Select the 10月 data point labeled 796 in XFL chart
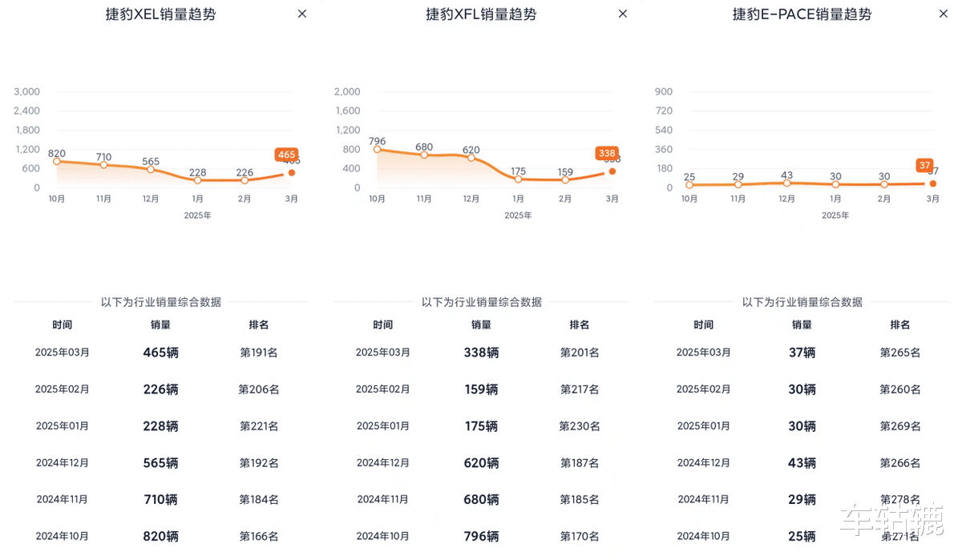Image resolution: width=962 pixels, height=560 pixels. 377,149
